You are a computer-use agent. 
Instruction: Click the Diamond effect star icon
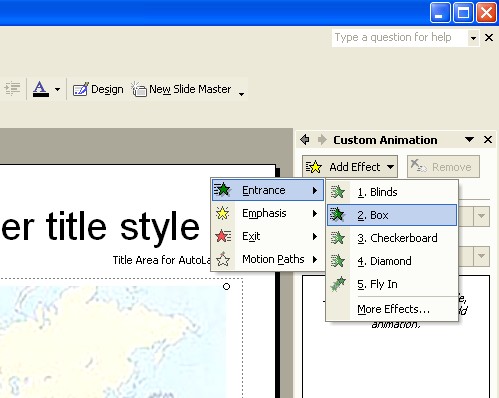coord(338,261)
